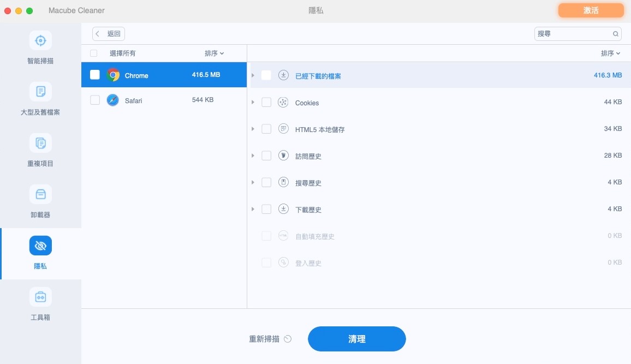Image resolution: width=631 pixels, height=364 pixels.
Task: Expand the Cookies row arrow
Action: point(253,102)
